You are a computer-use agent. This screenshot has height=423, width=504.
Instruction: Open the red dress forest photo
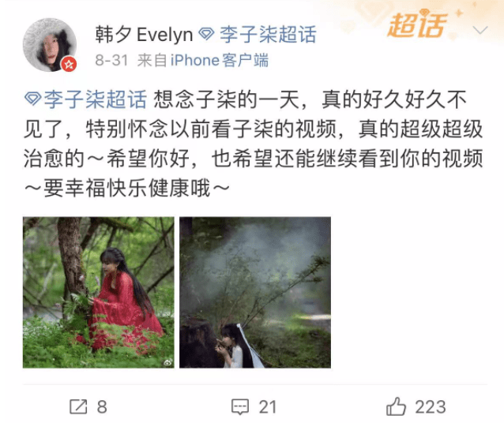pyautogui.click(x=99, y=292)
